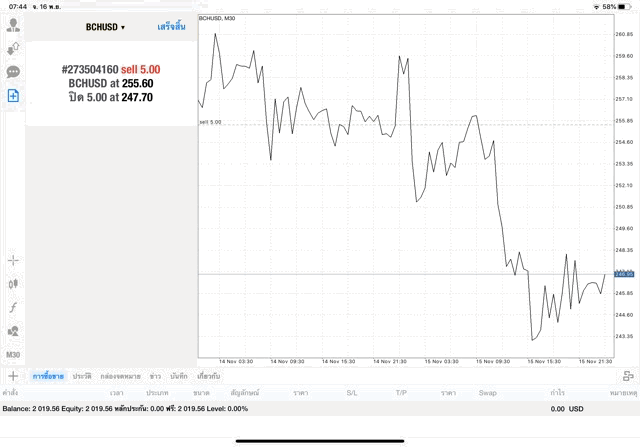Tap the plus icon beside bottom tabs
Image resolution: width=640 pixels, height=447 pixels.
click(x=13, y=376)
